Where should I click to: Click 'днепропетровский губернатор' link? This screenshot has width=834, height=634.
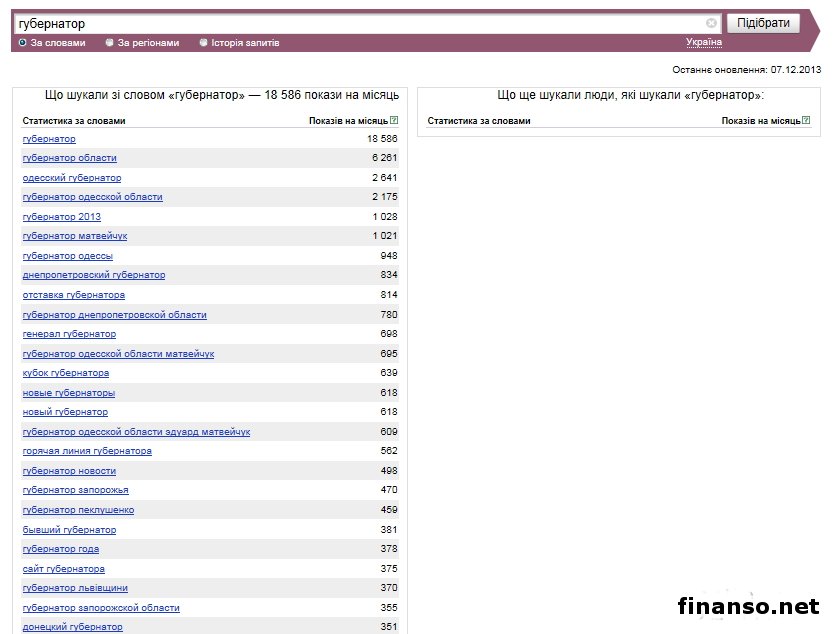(93, 275)
